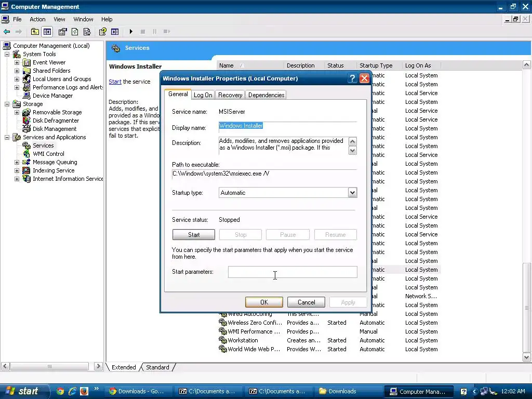Switch to the Dependencies tab
The height and width of the screenshot is (399, 532).
coord(267,95)
